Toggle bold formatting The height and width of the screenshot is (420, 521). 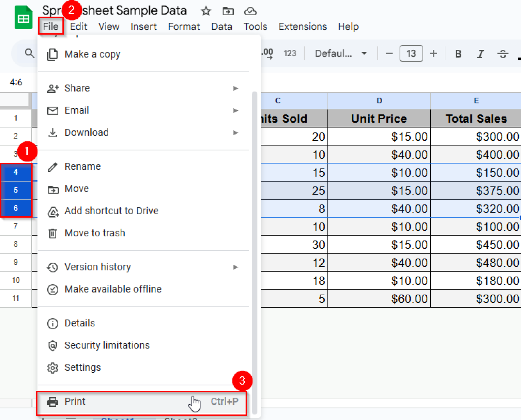458,54
